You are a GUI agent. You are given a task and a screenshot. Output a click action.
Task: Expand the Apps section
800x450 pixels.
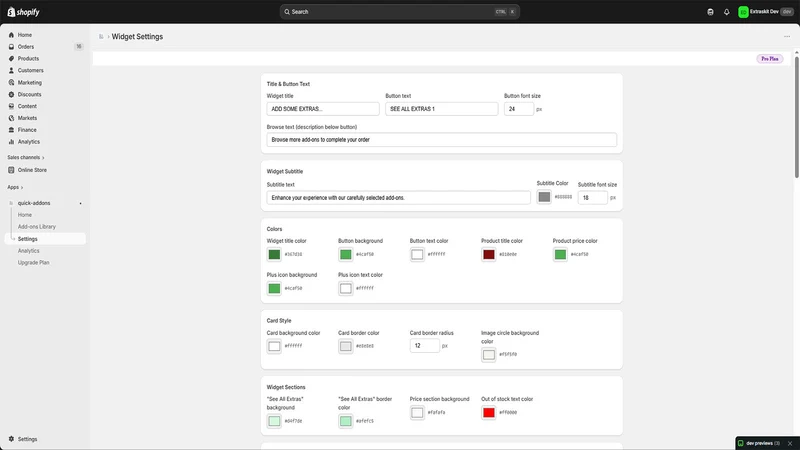click(x=15, y=187)
